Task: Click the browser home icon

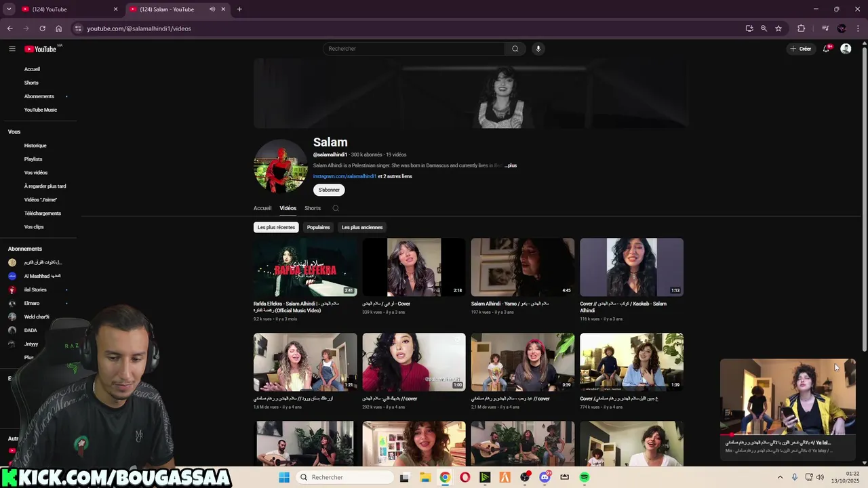Action: [x=59, y=28]
